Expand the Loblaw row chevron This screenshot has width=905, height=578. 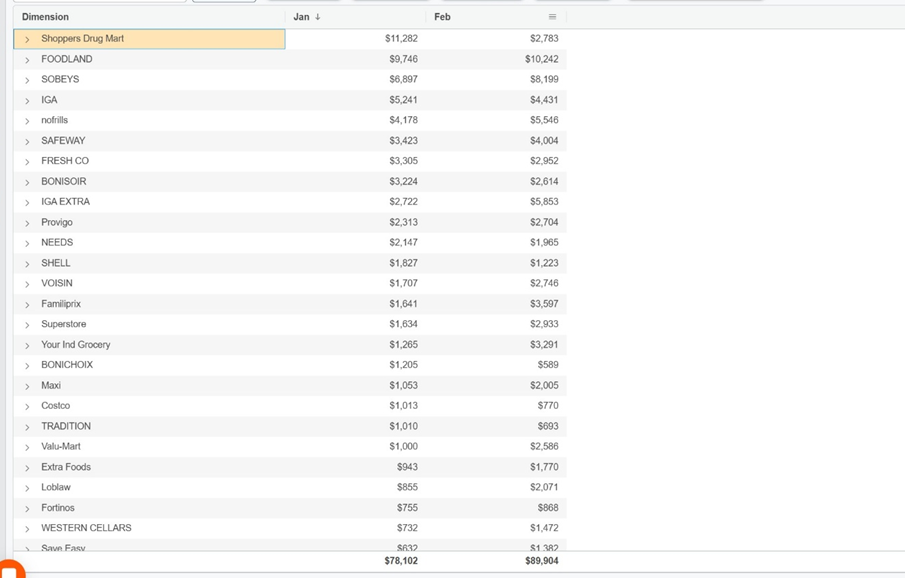pos(27,488)
